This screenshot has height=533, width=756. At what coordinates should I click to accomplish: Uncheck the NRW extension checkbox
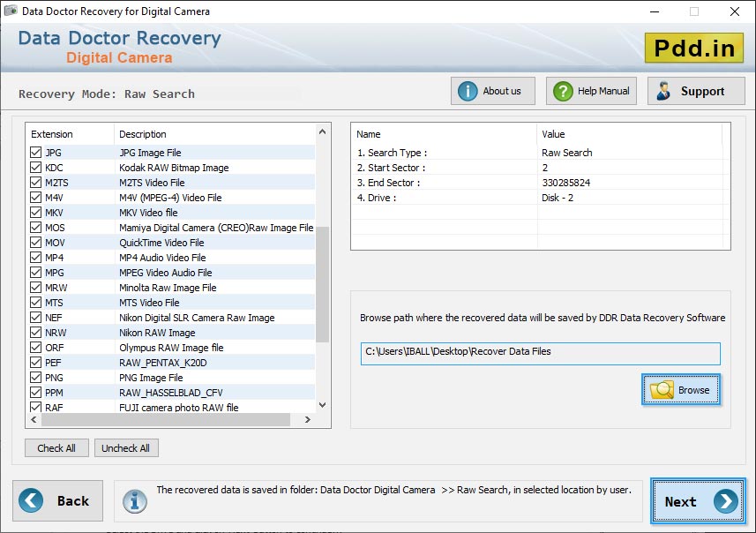click(35, 333)
